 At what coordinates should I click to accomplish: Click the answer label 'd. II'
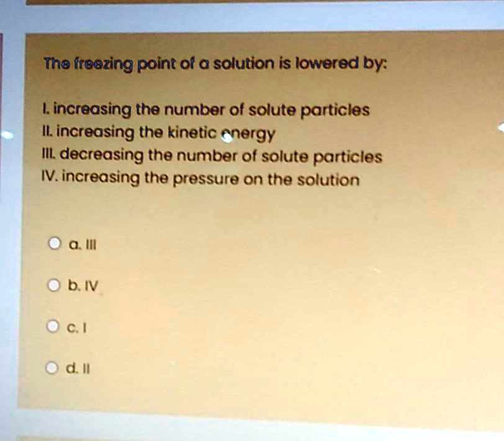[79, 368]
